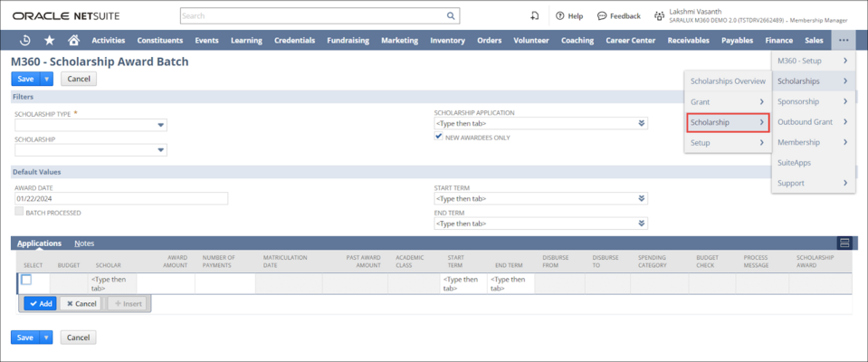Click the Shortcuts star icon
Image resolution: width=868 pixels, height=362 pixels.
[x=50, y=40]
